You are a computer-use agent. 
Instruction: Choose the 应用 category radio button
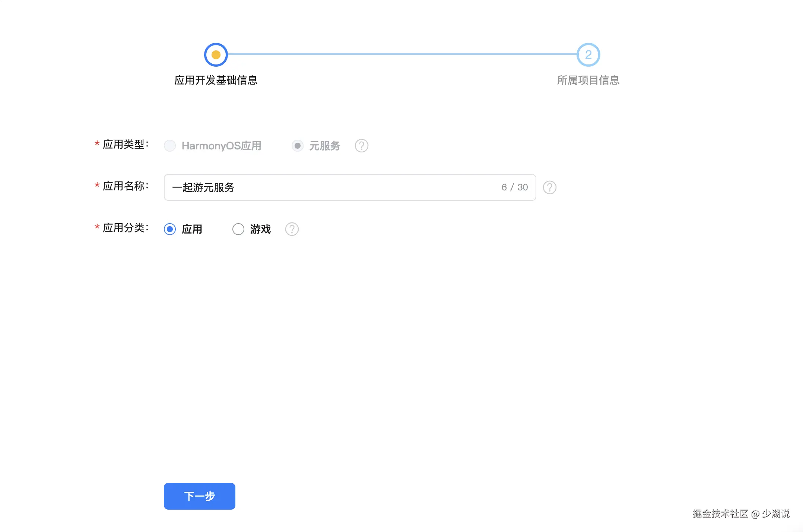click(170, 229)
